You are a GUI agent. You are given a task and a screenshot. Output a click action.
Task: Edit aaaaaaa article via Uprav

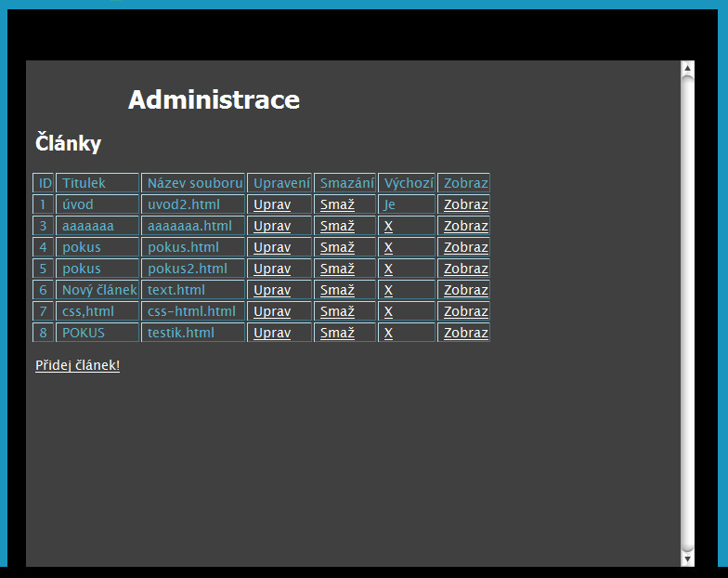(x=272, y=226)
